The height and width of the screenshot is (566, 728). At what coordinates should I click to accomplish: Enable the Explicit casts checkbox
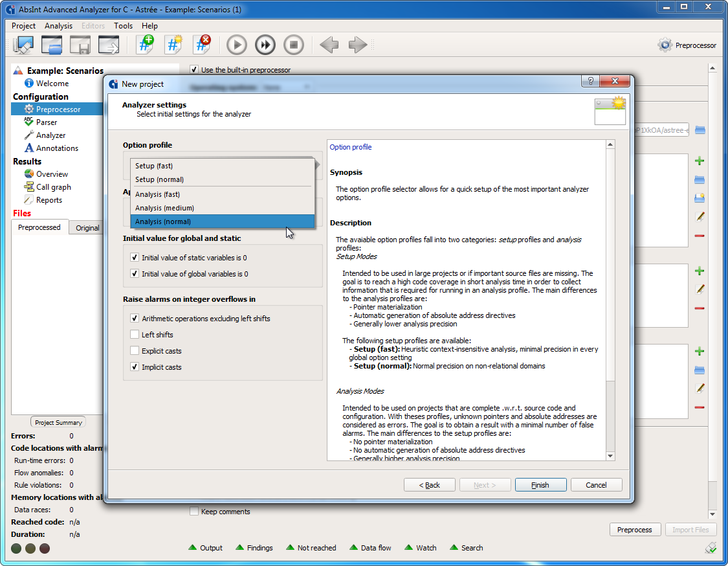[x=135, y=351]
